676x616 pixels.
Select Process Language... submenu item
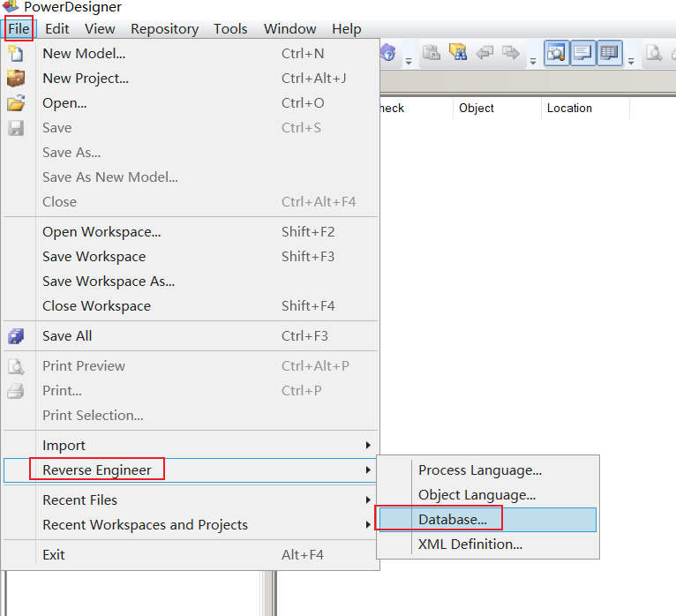[x=488, y=470]
